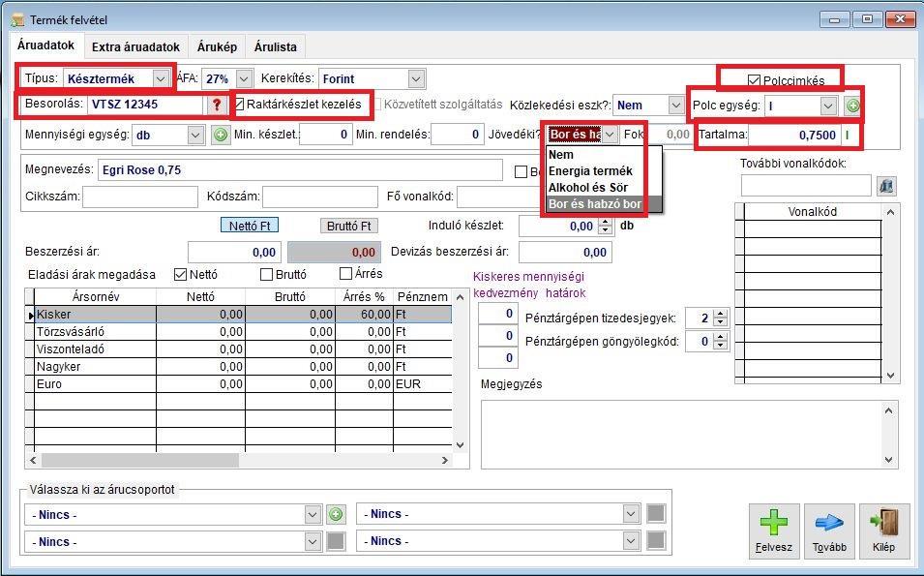Select Energia termék option
The image size is (924, 576).
(x=604, y=171)
